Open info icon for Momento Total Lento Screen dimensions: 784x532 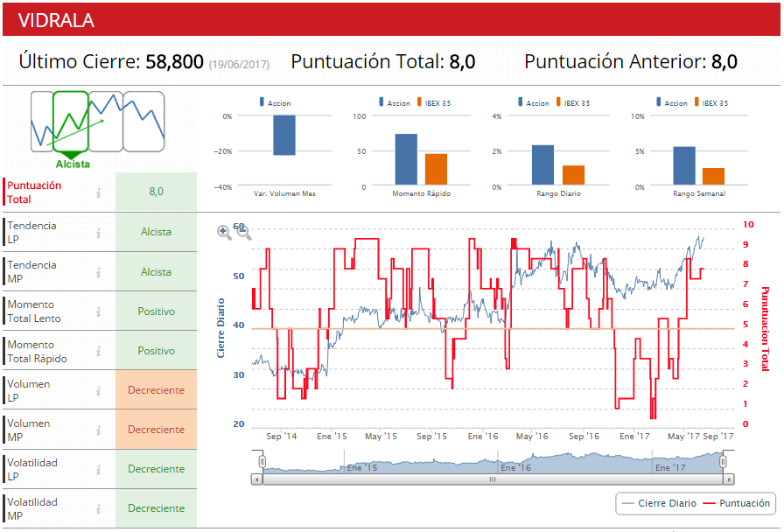(x=99, y=311)
